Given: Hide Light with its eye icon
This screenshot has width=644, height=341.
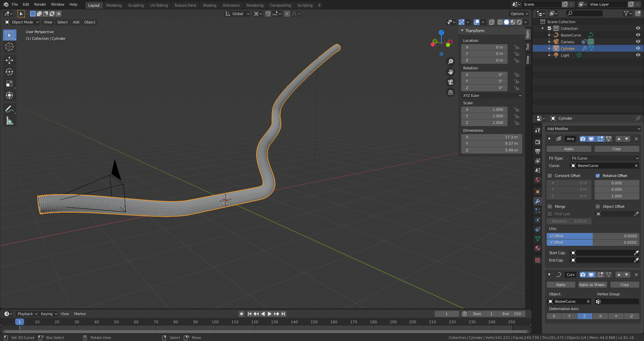Looking at the screenshot, I should [638, 55].
